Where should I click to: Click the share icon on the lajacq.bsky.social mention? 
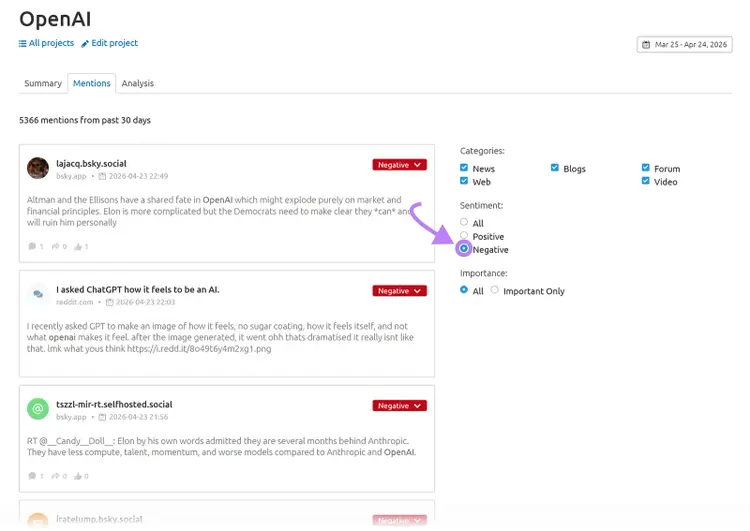(x=55, y=246)
